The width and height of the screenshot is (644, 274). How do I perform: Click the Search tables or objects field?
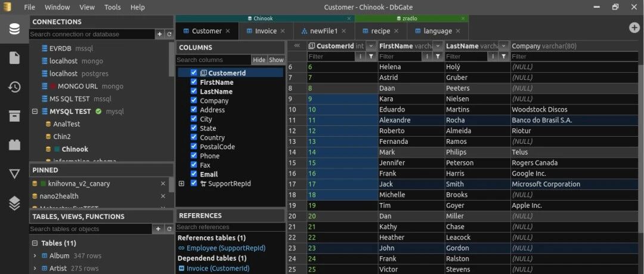click(x=92, y=229)
